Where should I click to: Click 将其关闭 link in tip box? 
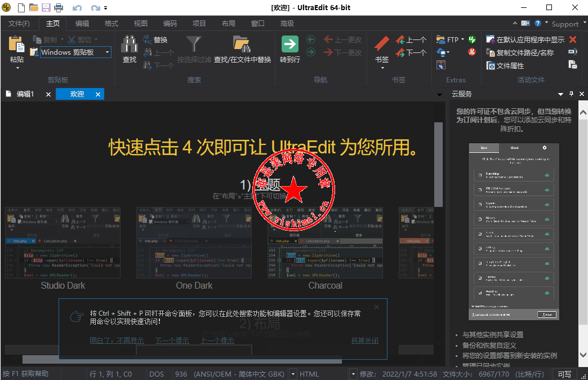(365, 341)
